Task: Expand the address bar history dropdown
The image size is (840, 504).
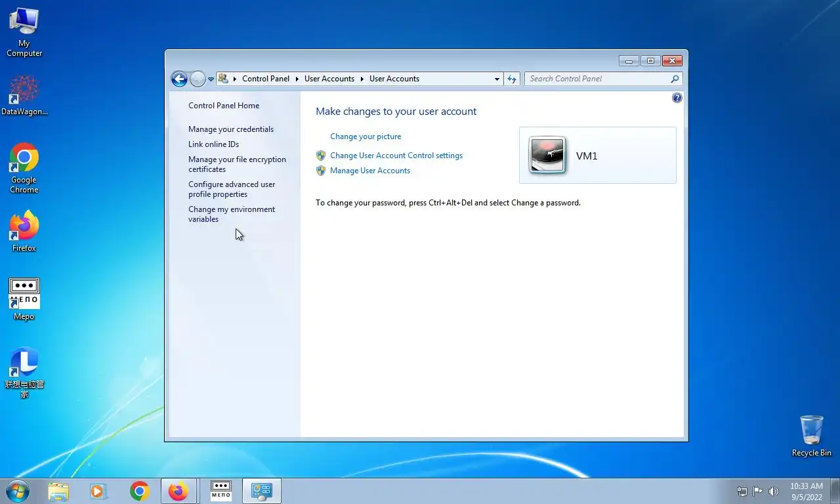Action: [497, 79]
